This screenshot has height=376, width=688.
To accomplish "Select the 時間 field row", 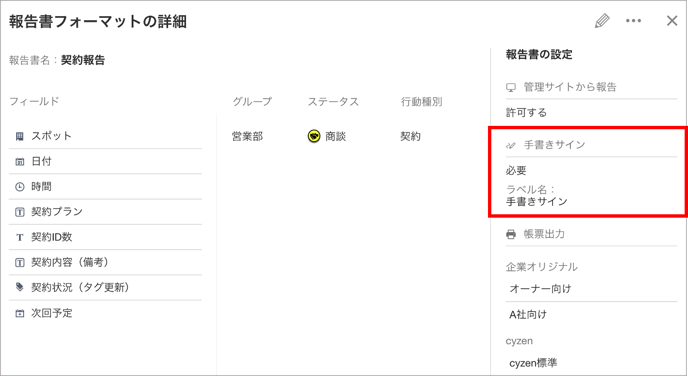I will point(105,186).
